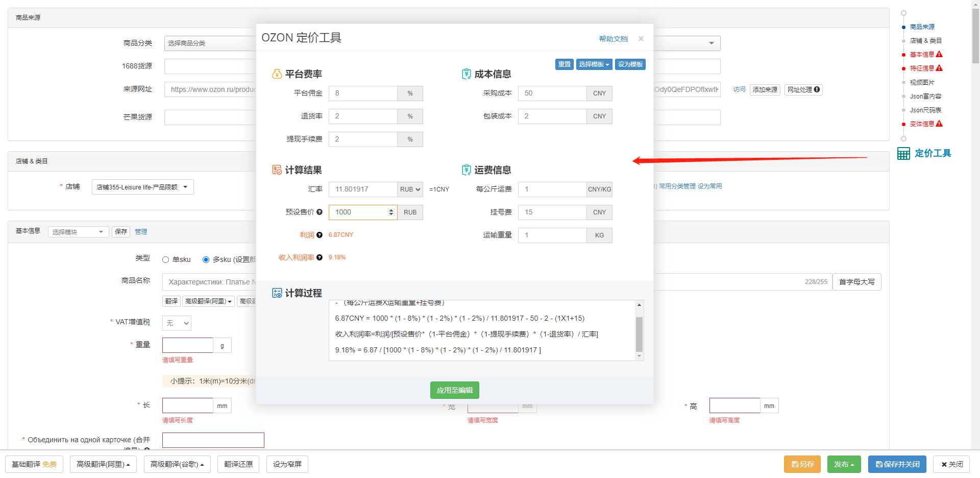Click the 基础翻译 免费 button
Screen dimensions: 980x478
(34, 464)
